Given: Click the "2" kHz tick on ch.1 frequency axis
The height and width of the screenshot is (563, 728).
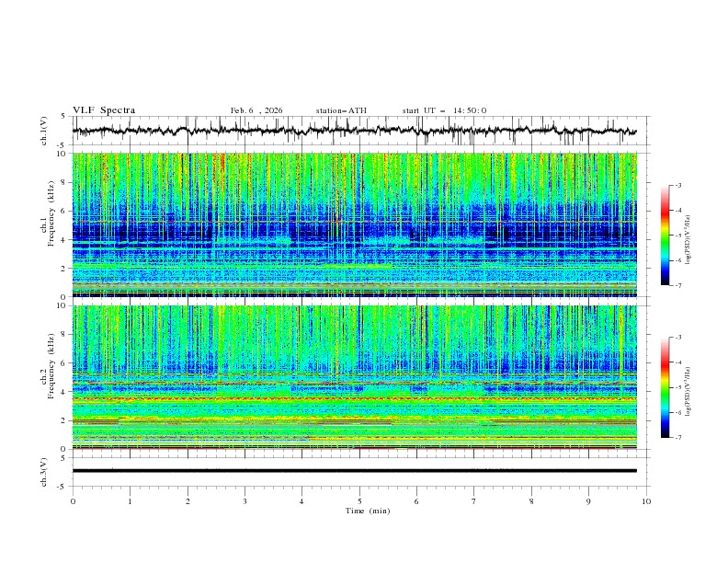Looking at the screenshot, I should click(x=65, y=269).
